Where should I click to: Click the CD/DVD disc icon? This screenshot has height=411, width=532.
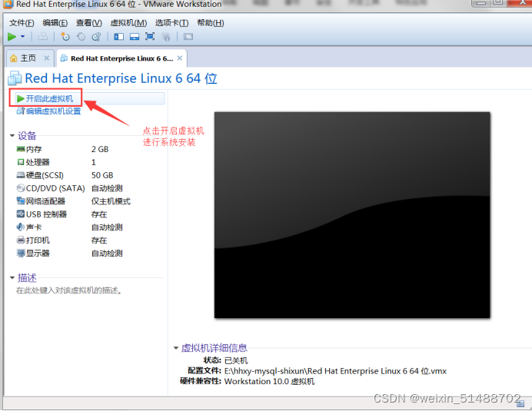[x=21, y=188]
